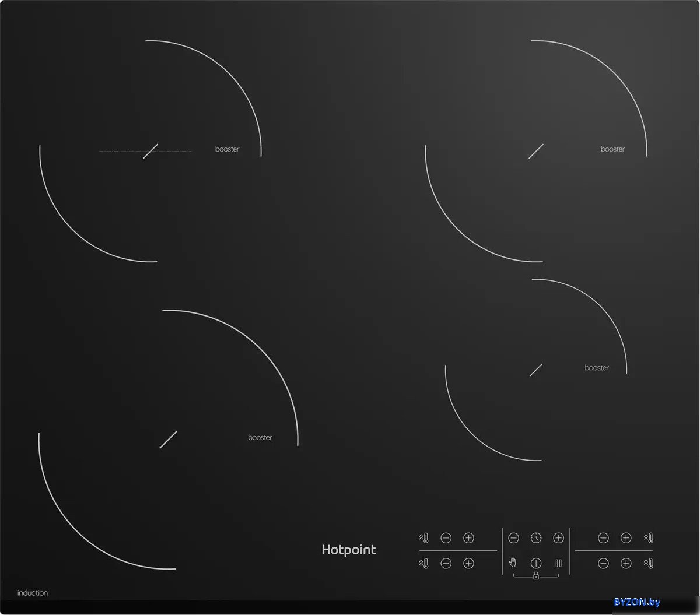The image size is (700, 615).
Task: Click the booster label of top-left zone
Action: tap(227, 149)
